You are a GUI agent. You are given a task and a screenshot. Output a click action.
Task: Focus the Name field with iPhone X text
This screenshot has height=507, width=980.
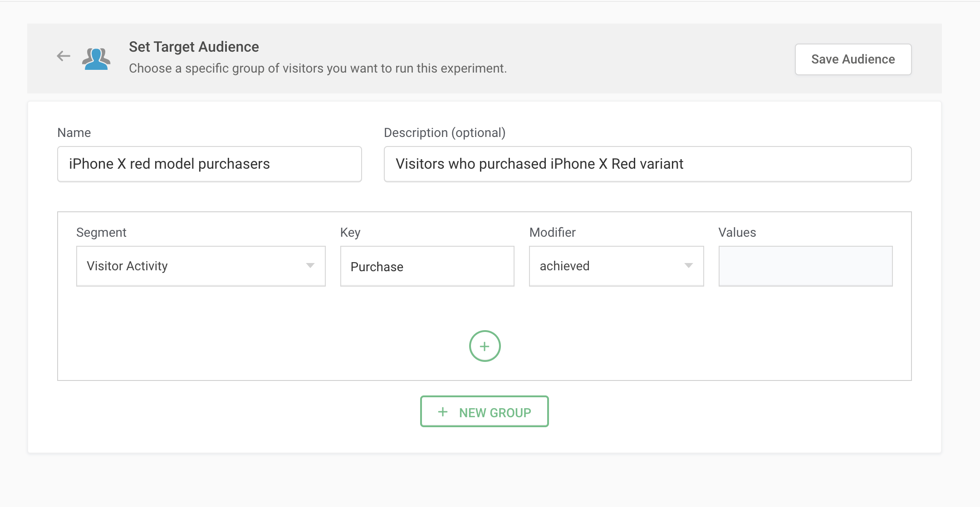209,164
